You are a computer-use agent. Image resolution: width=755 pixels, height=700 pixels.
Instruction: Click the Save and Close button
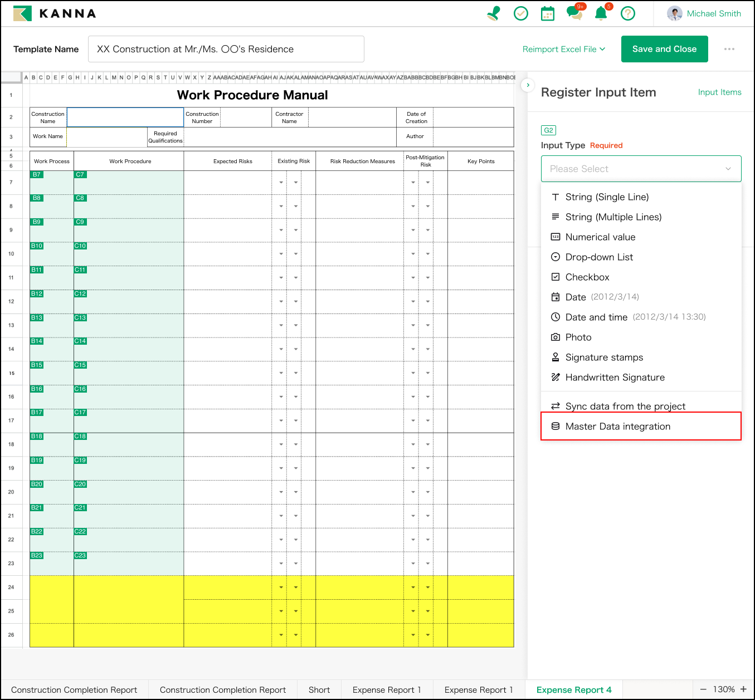(x=664, y=49)
